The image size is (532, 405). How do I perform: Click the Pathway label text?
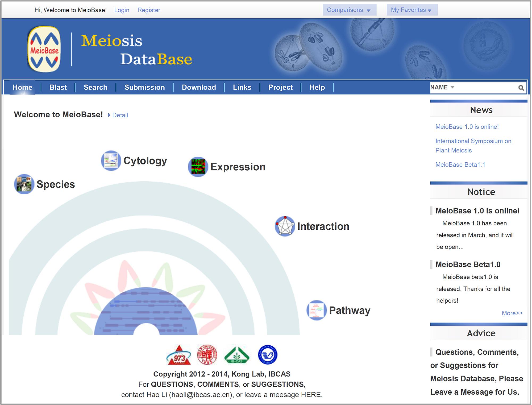350,311
